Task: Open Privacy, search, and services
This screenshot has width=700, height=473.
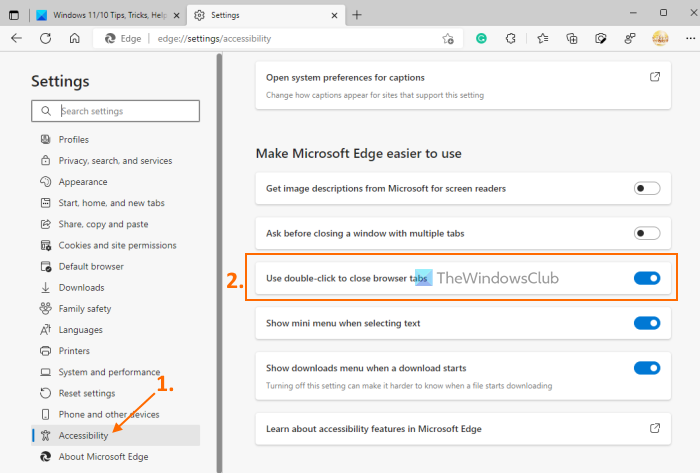Action: pos(115,161)
